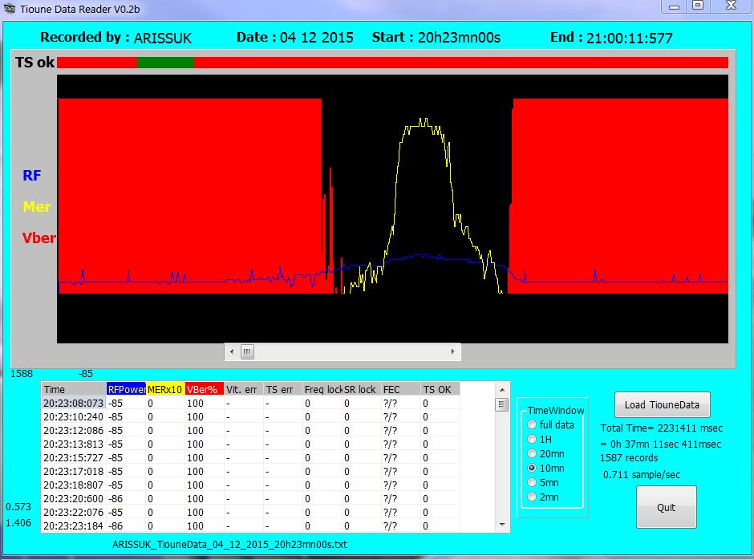
Task: Click the graph scrollbar left arrow
Action: [232, 351]
